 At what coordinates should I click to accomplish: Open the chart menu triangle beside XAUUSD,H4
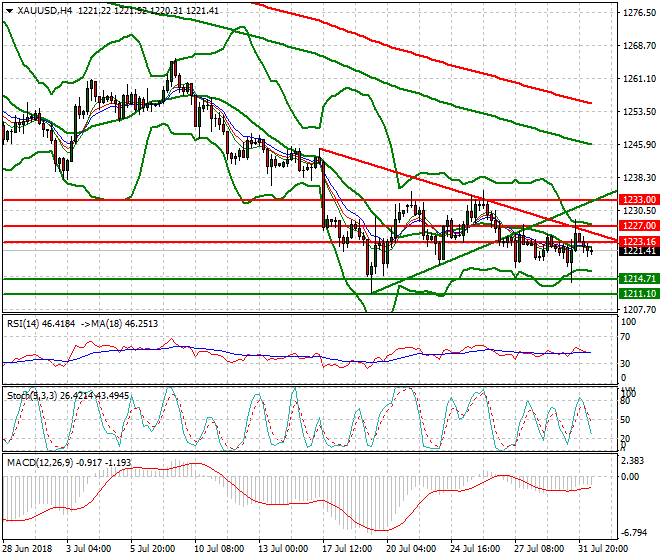(x=9, y=11)
